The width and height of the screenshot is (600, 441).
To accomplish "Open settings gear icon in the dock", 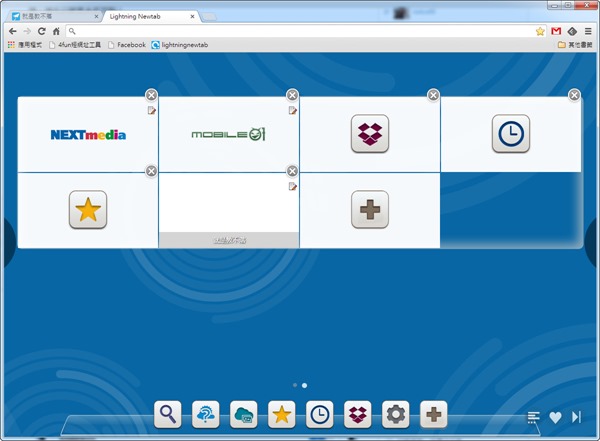I will pyautogui.click(x=396, y=415).
